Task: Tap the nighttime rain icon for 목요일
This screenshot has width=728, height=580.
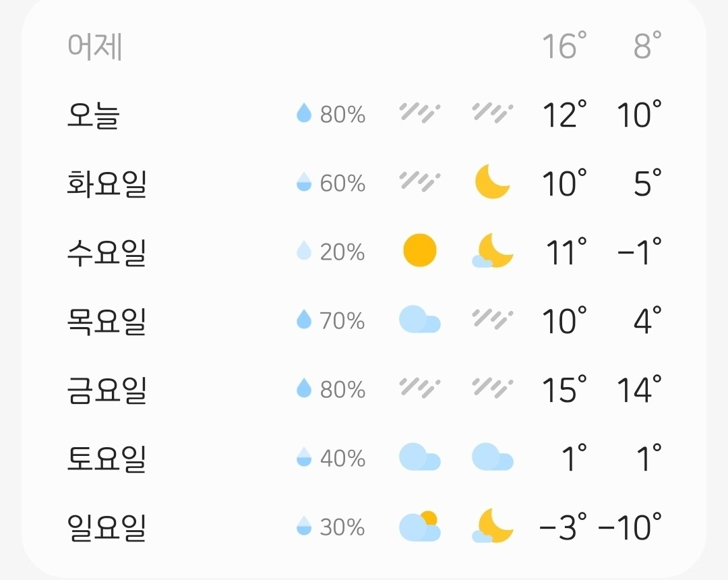Action: [x=492, y=320]
